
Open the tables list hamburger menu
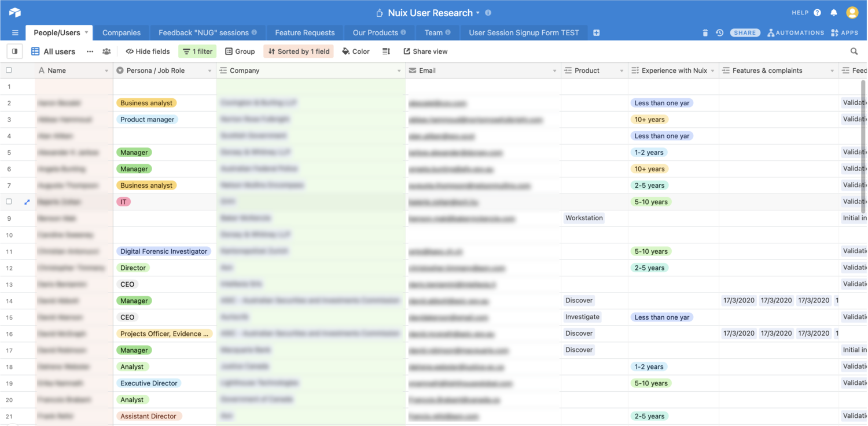pos(15,33)
